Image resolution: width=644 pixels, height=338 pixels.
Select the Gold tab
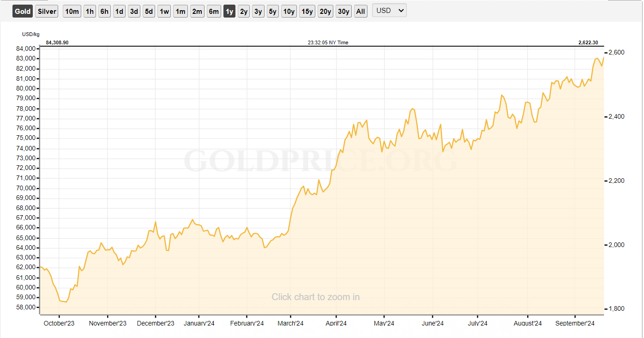click(23, 11)
